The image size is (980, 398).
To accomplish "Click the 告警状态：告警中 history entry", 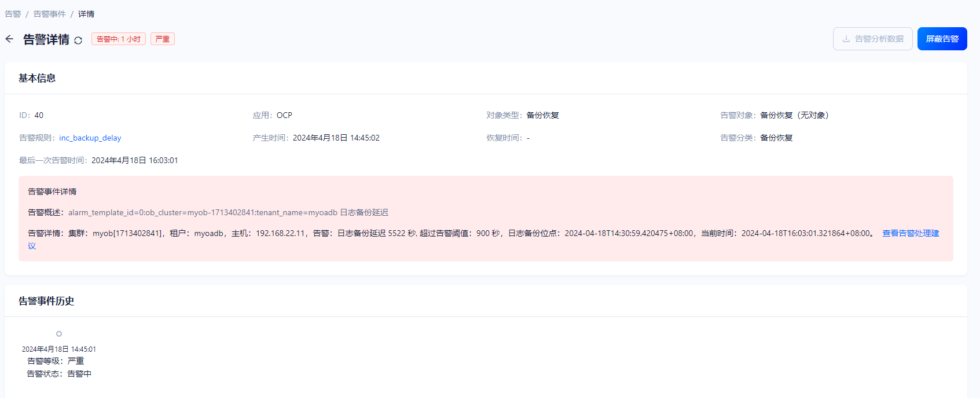I will pos(59,374).
